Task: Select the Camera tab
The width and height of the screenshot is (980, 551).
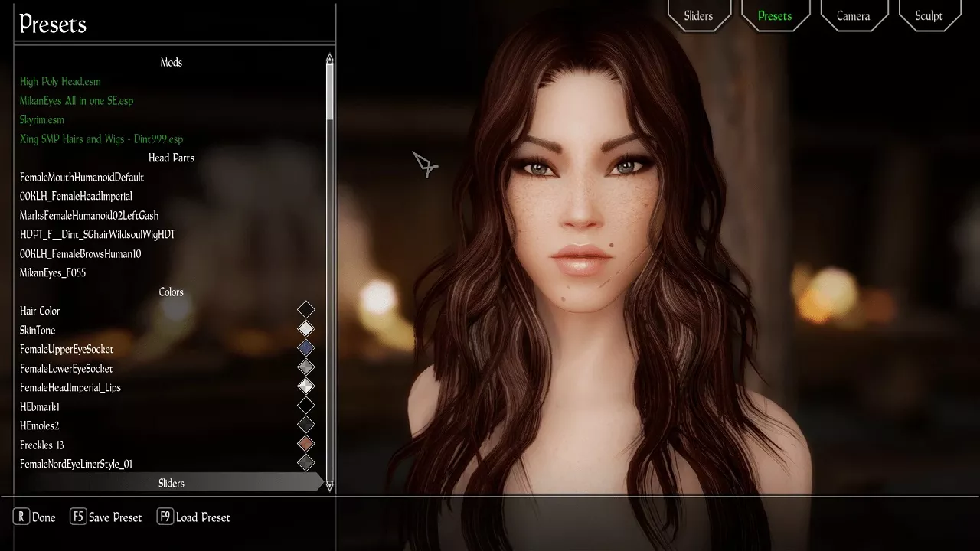Action: click(853, 15)
